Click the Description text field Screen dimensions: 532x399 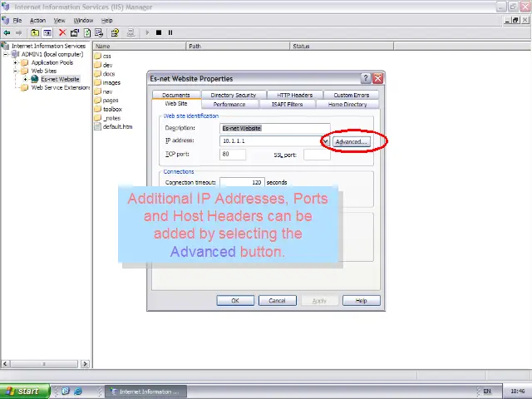pos(275,128)
